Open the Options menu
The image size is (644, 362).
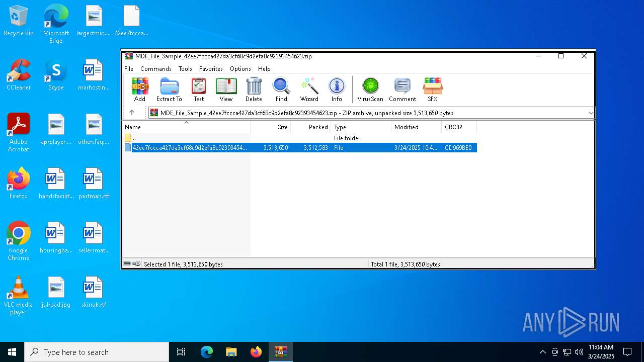pos(240,68)
